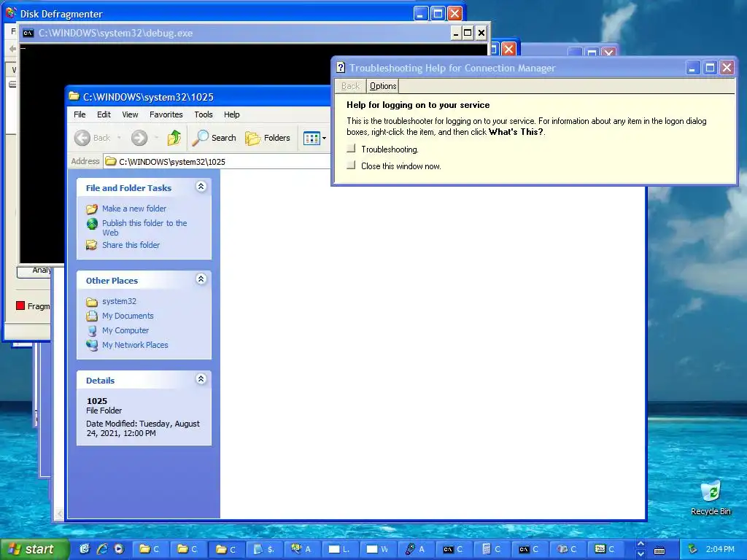
Task: Click the 2:04 PM clock
Action: (x=720, y=550)
